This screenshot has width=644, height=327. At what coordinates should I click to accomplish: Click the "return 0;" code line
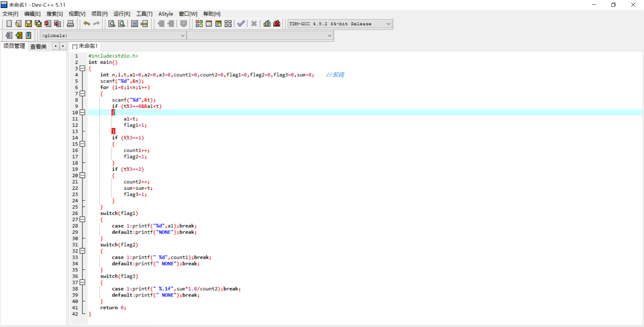coord(113,308)
